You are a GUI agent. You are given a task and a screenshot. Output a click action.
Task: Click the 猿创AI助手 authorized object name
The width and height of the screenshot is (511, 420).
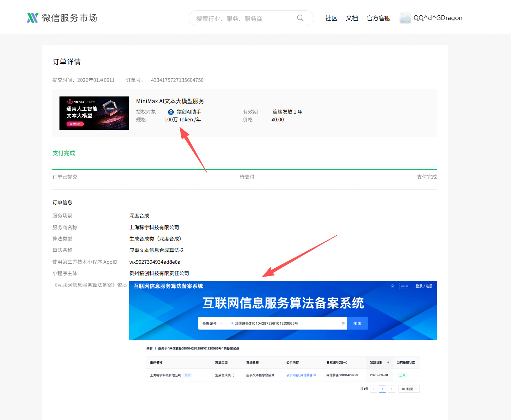[189, 112]
